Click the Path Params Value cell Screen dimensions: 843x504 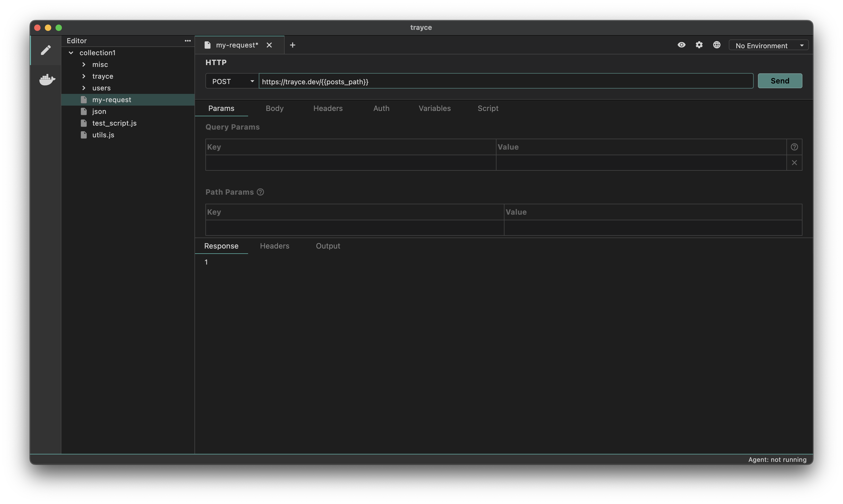click(x=653, y=228)
